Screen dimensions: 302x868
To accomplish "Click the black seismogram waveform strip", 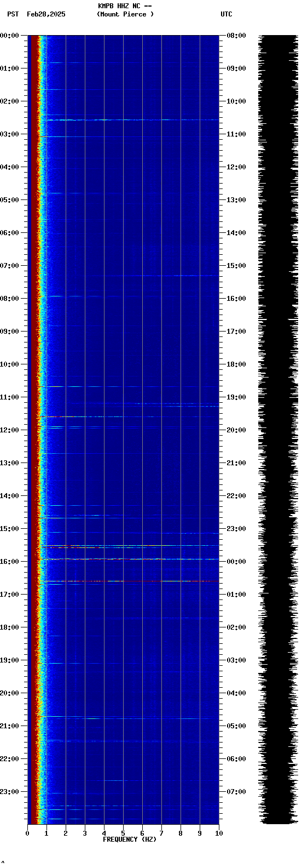I will [x=278, y=430].
